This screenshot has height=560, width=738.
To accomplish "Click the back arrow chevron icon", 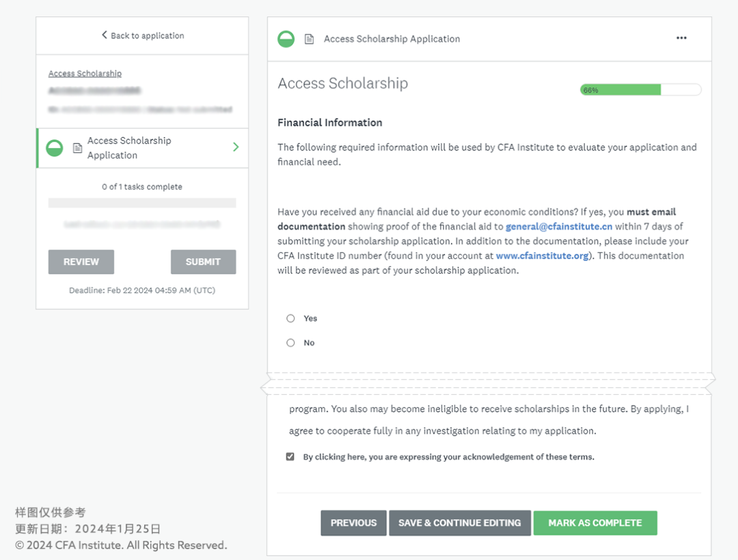I will tap(105, 35).
